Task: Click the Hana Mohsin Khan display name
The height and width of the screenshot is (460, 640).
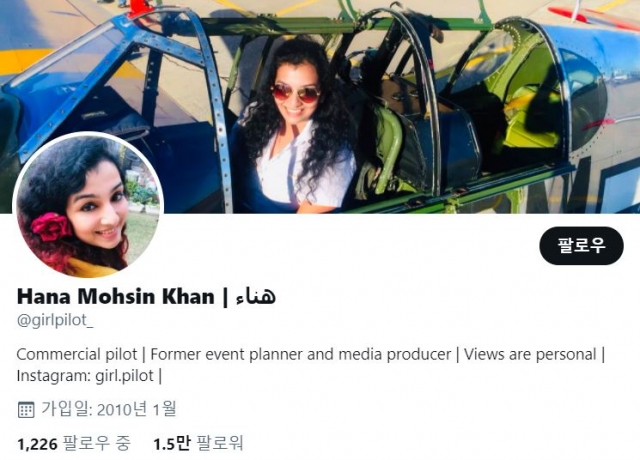Action: (116, 296)
